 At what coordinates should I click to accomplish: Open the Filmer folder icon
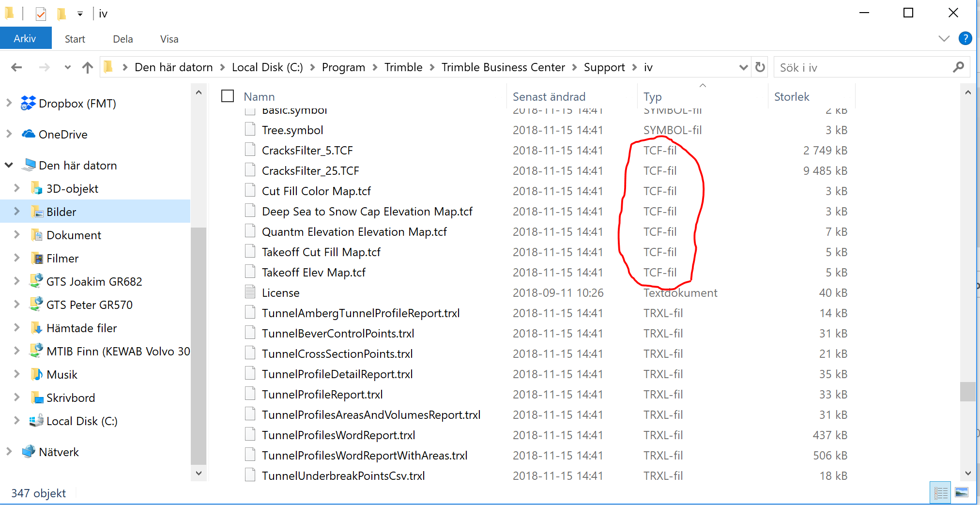click(x=37, y=258)
